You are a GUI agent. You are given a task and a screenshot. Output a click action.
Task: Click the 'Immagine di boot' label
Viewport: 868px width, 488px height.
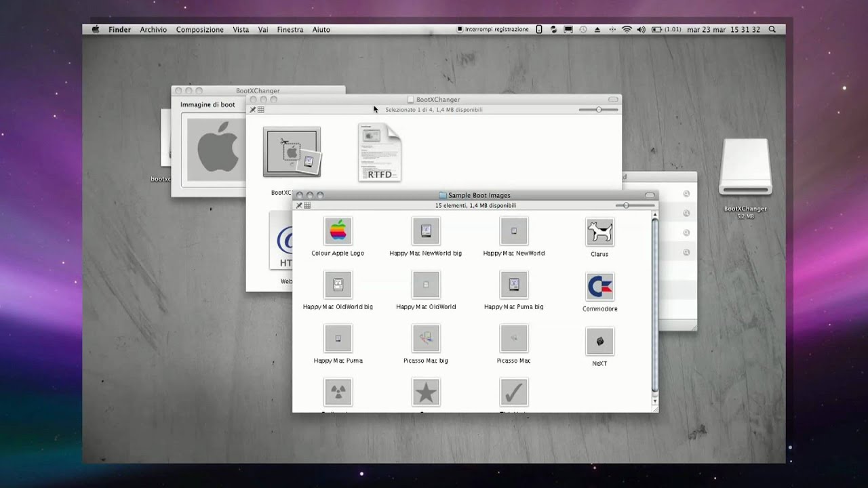[208, 104]
